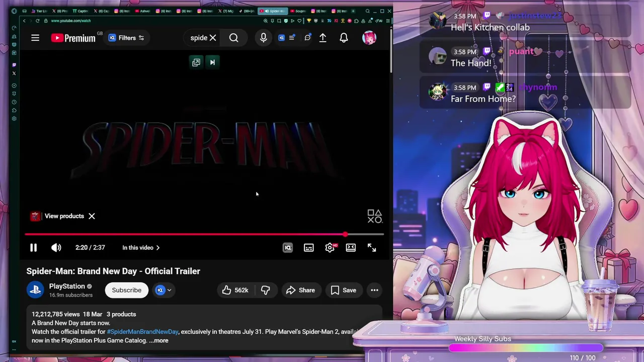Viewport: 644px width, 362px height.
Task: Click the page vertical scrollbar
Action: coord(390,50)
